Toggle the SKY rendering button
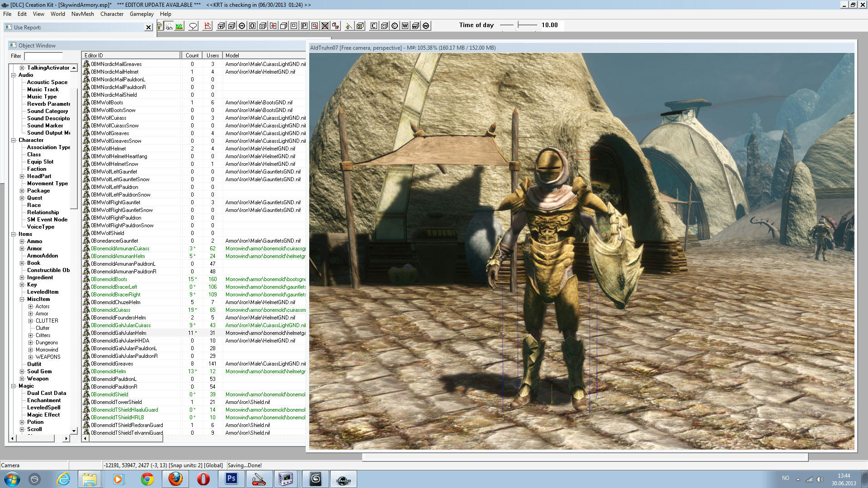Image resolution: width=868 pixels, height=488 pixels. pos(169,26)
